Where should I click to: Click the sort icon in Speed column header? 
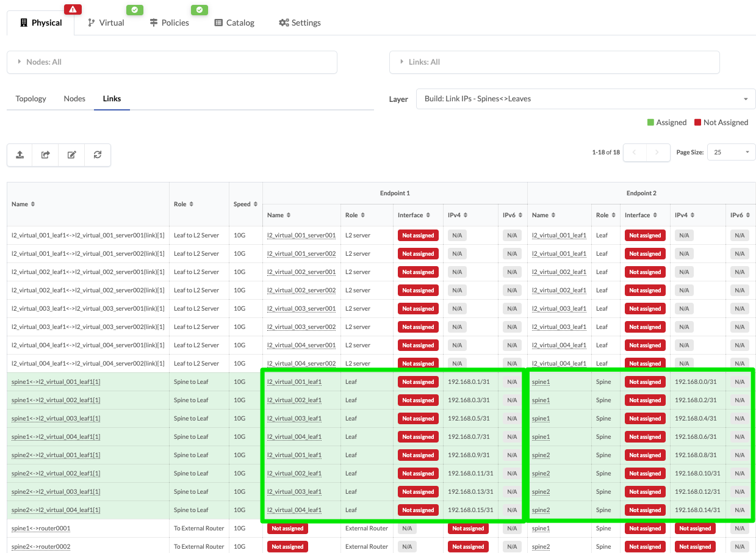(256, 204)
